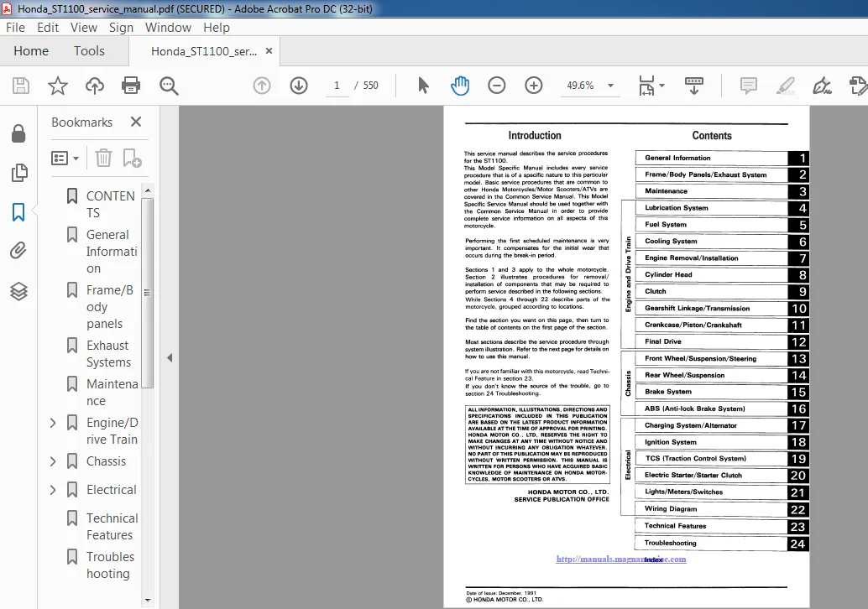
Task: Click the fit page scrolling icon
Action: (x=646, y=86)
